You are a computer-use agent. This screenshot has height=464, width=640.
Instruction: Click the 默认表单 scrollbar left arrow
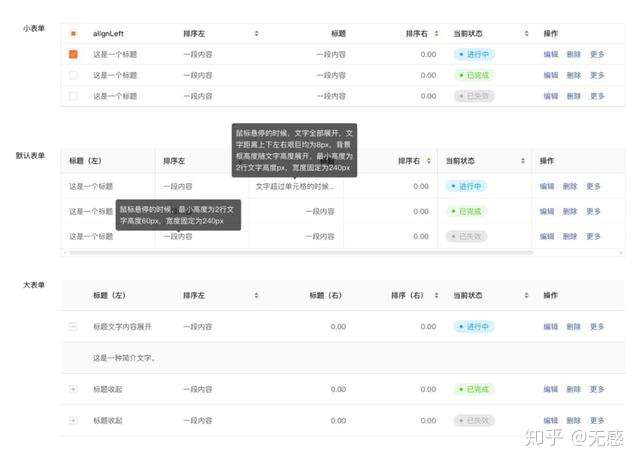click(x=64, y=253)
